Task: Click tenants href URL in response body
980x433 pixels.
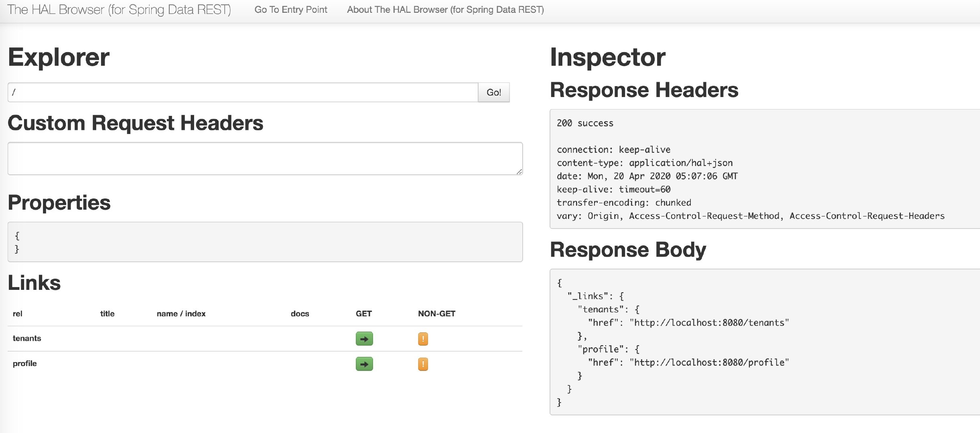Action: pyautogui.click(x=709, y=323)
